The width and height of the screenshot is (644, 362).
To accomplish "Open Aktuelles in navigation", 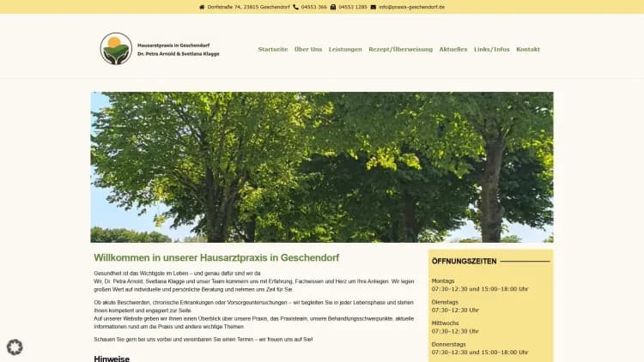I will (453, 49).
